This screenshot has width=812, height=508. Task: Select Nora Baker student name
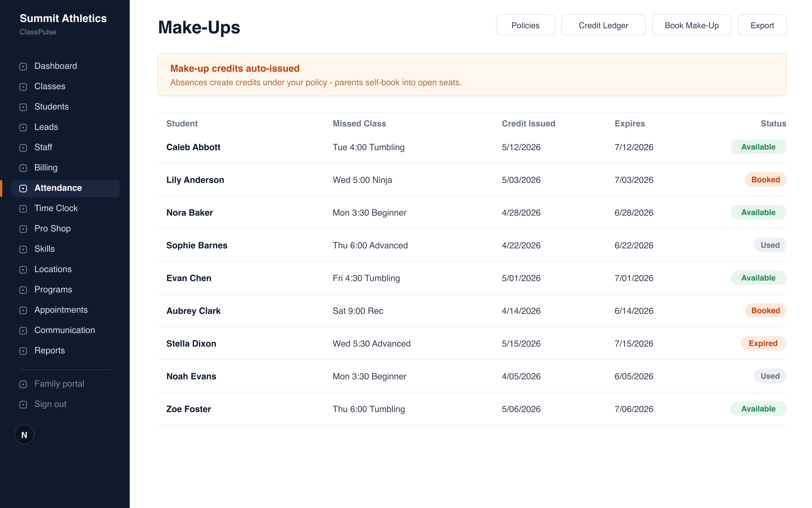[189, 213]
